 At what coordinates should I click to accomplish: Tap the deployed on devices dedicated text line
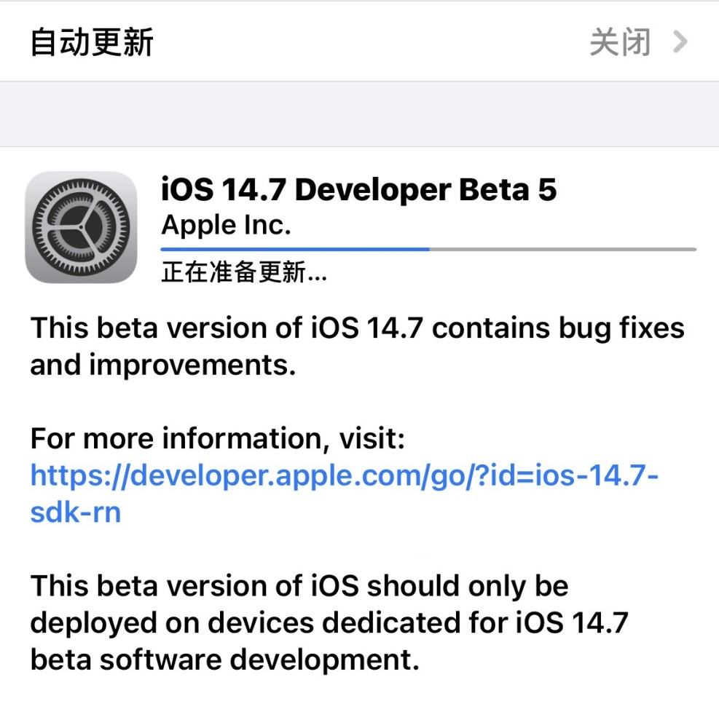coord(329,622)
